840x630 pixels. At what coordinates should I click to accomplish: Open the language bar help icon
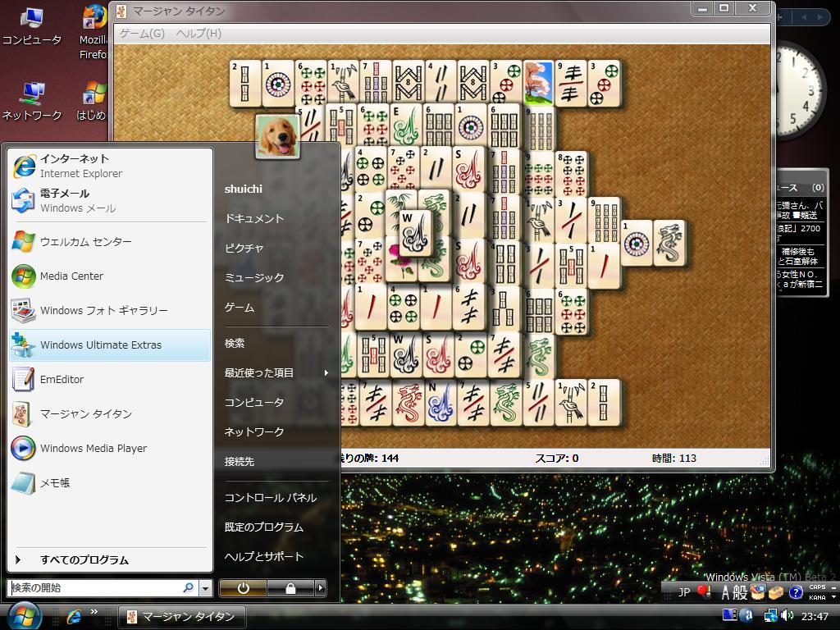point(796,592)
